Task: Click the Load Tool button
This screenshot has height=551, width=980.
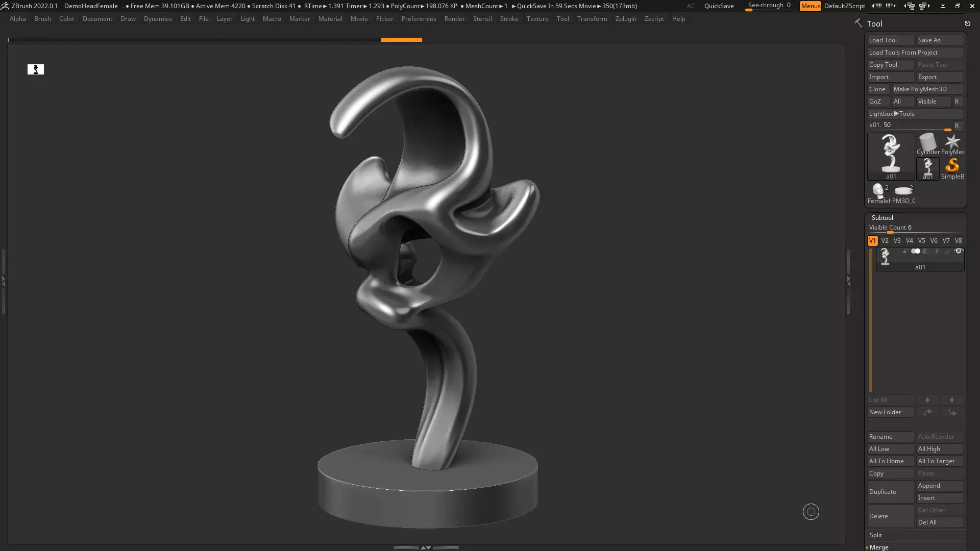Action: (891, 40)
